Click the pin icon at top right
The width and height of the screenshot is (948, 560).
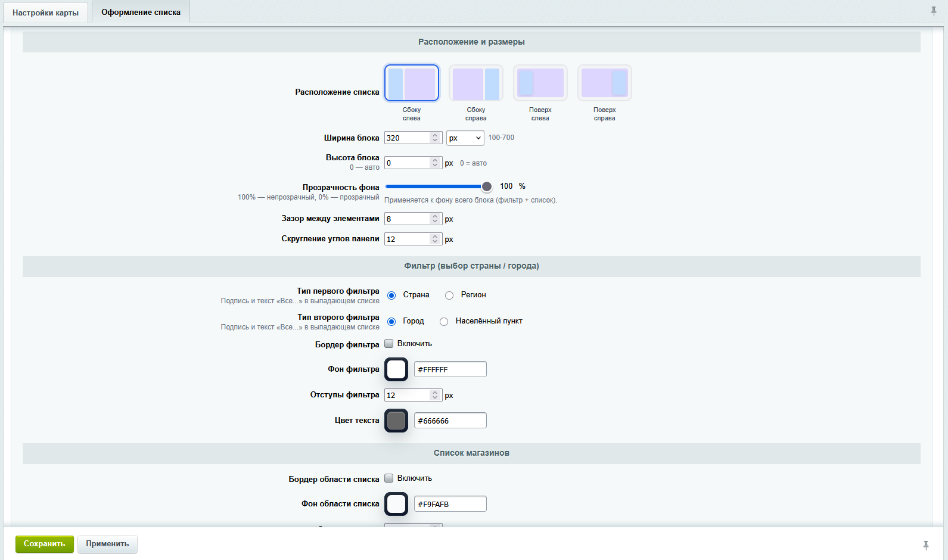click(934, 11)
